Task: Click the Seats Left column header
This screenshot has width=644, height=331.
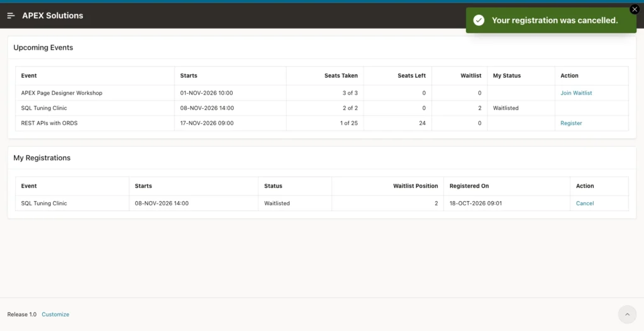Action: click(x=411, y=76)
